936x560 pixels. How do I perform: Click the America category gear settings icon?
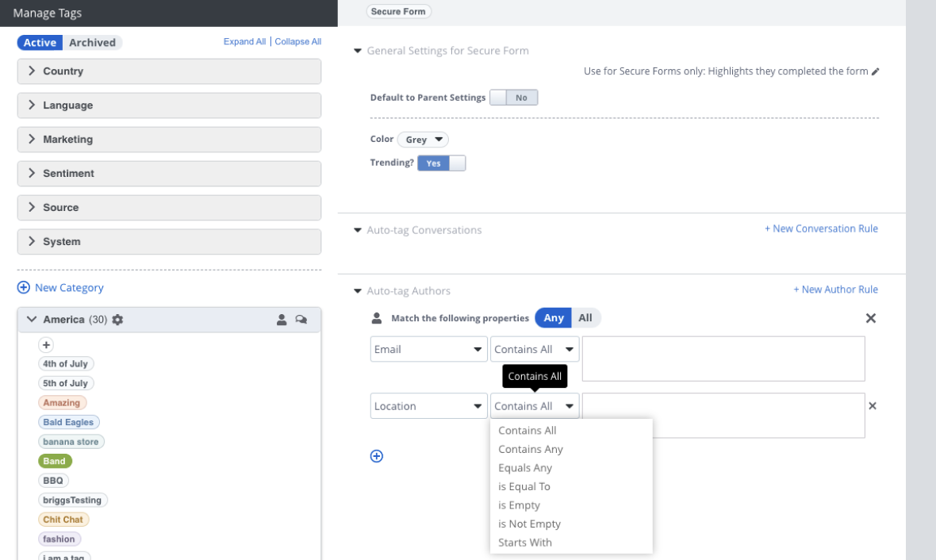pyautogui.click(x=118, y=320)
